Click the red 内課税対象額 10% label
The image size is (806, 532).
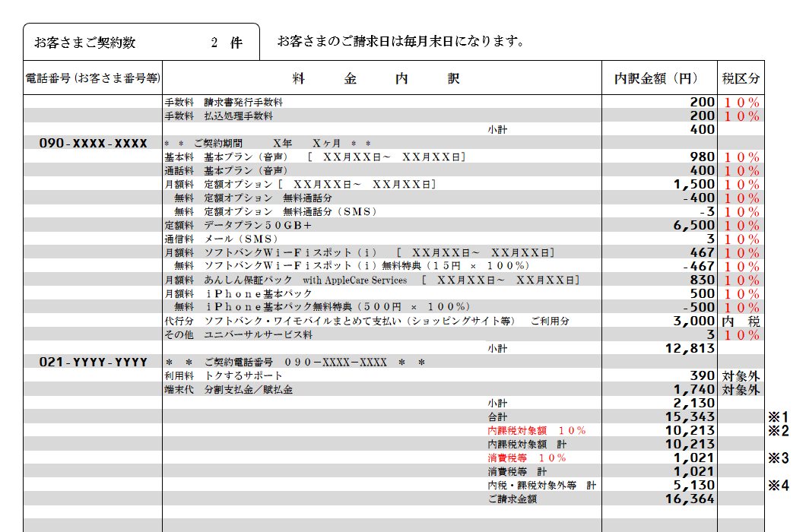pos(537,430)
